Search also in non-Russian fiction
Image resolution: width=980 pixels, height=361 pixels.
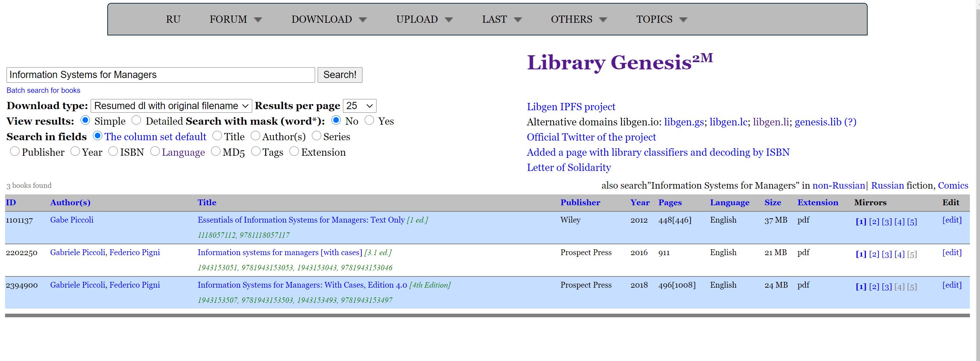point(838,186)
